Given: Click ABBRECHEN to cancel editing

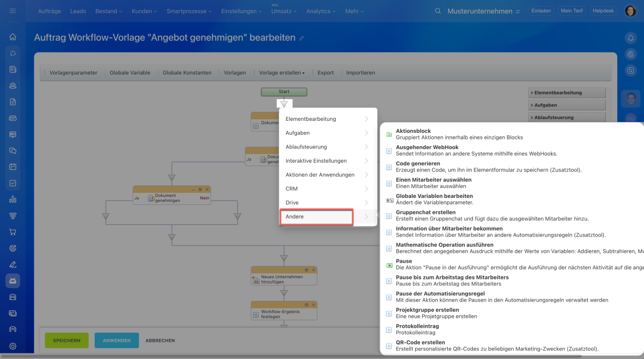Looking at the screenshot, I should coord(160,340).
